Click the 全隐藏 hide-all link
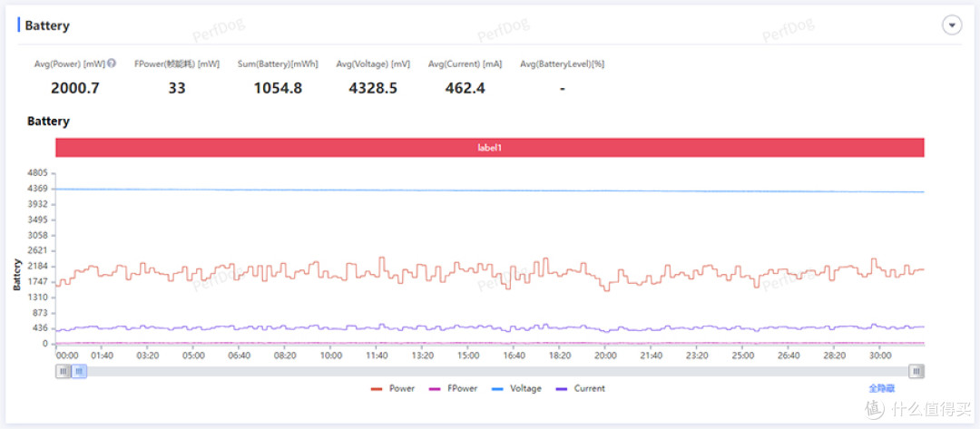This screenshot has width=980, height=429. coord(881,388)
